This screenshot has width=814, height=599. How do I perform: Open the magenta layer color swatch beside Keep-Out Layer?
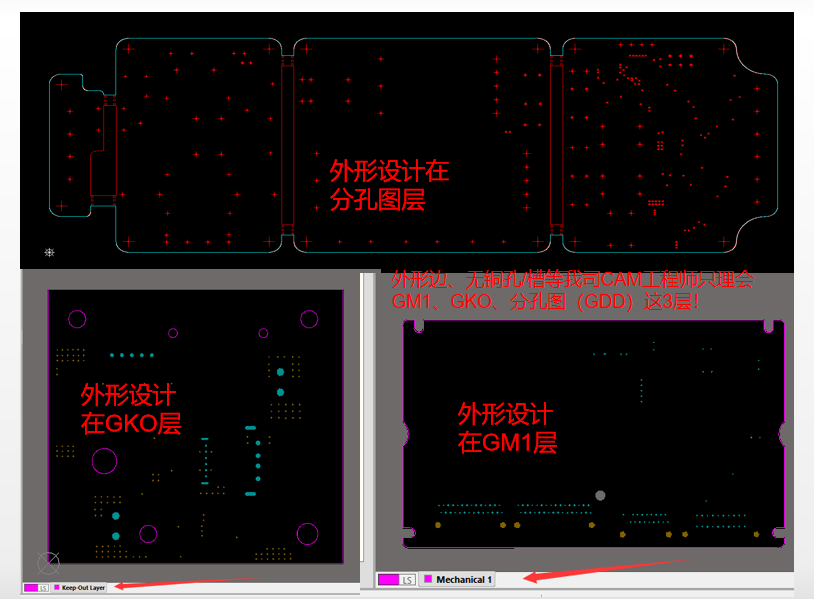point(29,587)
